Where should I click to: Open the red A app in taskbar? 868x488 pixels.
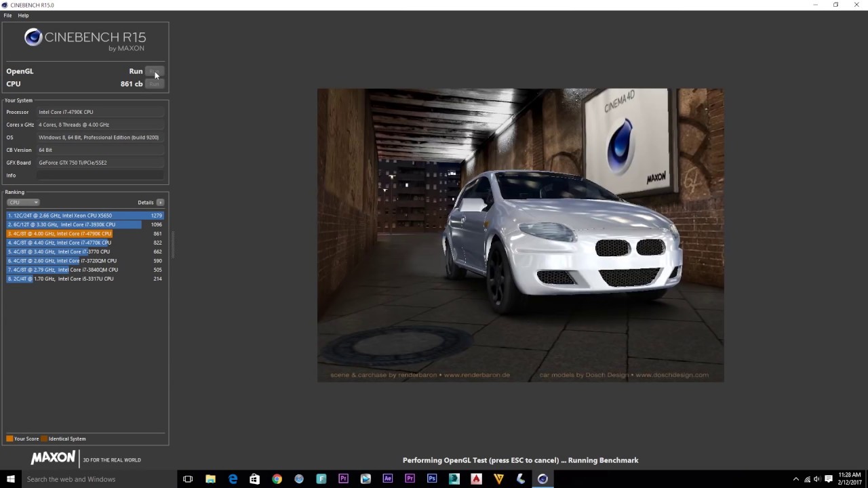point(476,479)
